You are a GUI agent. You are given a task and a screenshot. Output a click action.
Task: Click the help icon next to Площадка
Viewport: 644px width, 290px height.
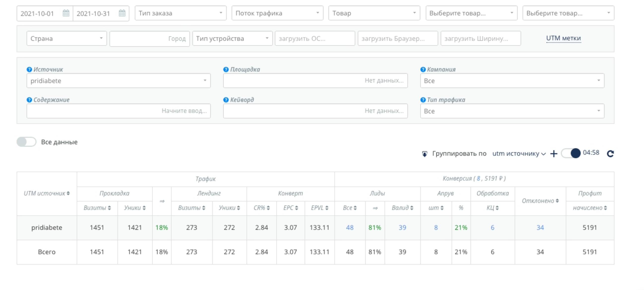point(226,69)
